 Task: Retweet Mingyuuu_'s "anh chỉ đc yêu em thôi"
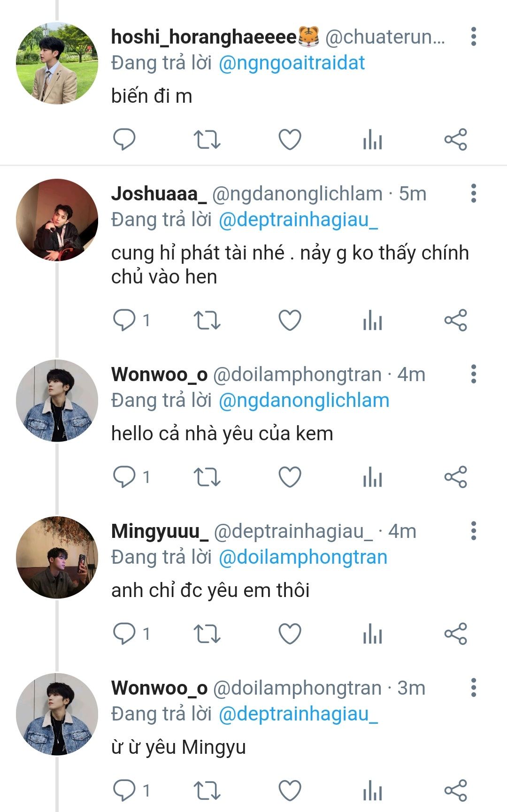(x=207, y=634)
